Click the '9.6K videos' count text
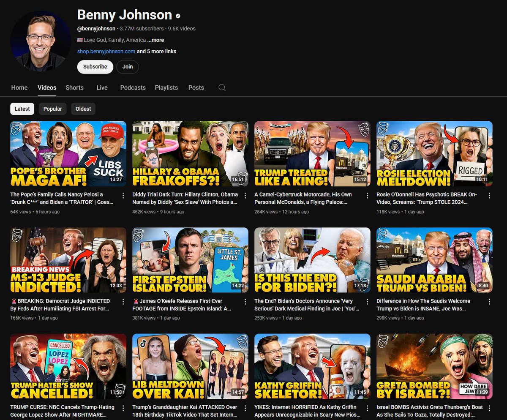Image resolution: width=507 pixels, height=420 pixels. (x=182, y=29)
